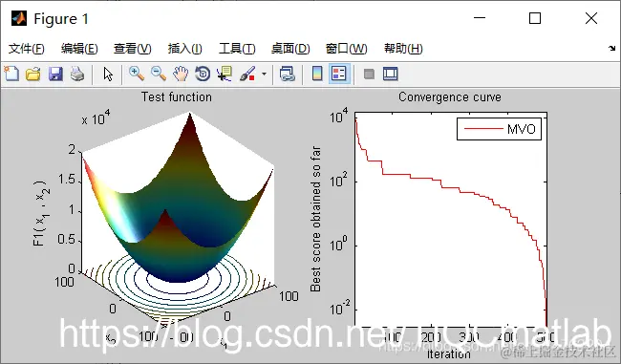
Task: Click the MATLAB logo in the title bar
Action: (19, 18)
